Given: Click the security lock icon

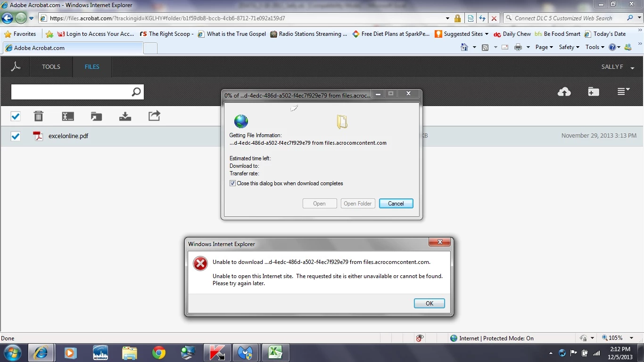Looking at the screenshot, I should (457, 18).
